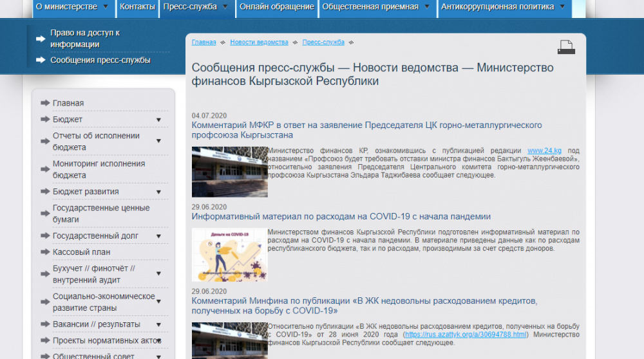Open the Пресс-служба menu

190,6
